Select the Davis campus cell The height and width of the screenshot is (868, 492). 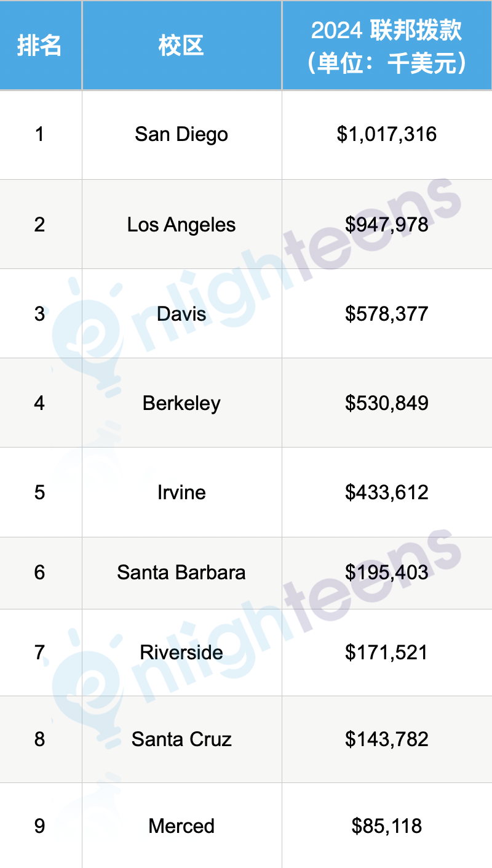(x=181, y=313)
